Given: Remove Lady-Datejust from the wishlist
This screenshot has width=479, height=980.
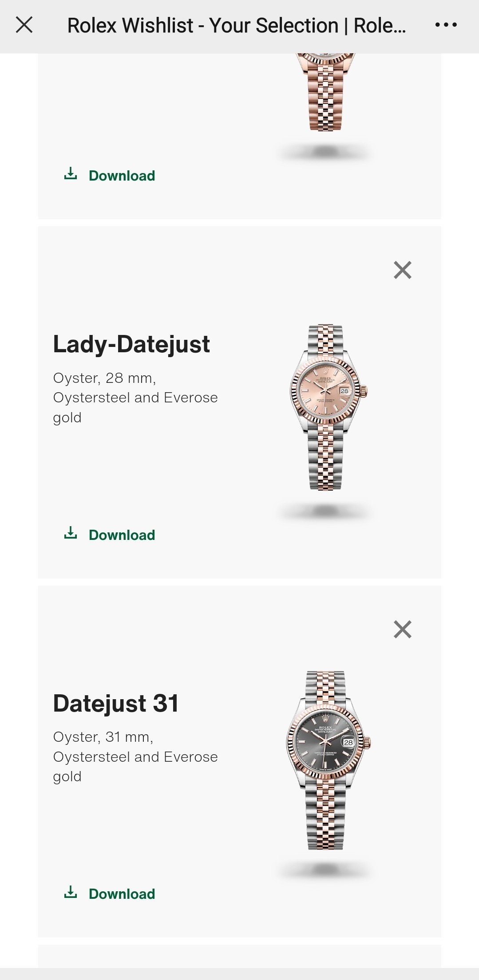Looking at the screenshot, I should click(x=403, y=270).
